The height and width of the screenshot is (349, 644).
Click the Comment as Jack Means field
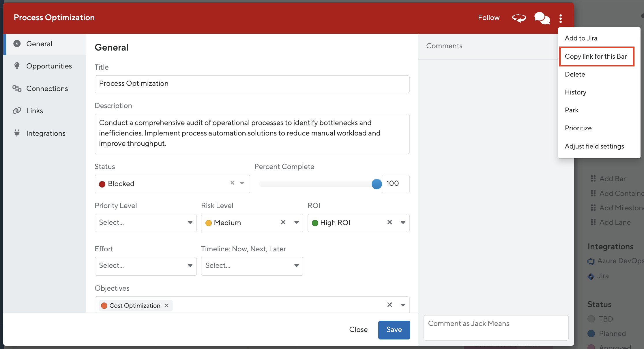click(496, 328)
